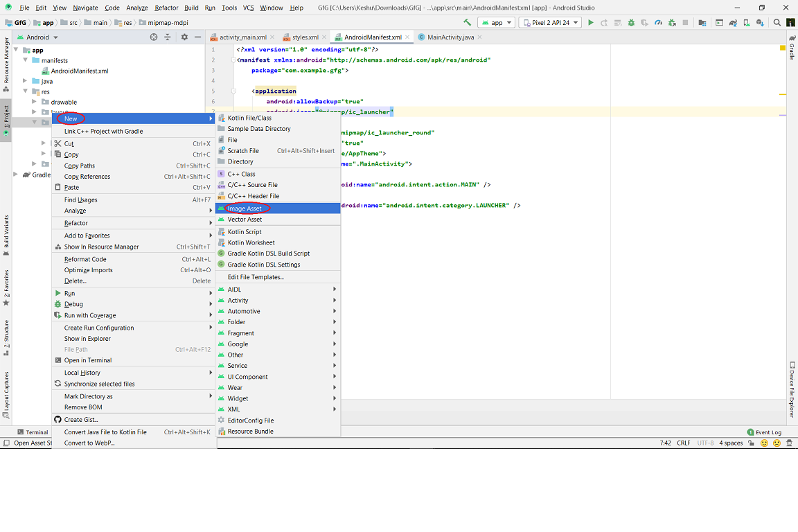This screenshot has width=798, height=532.
Task: Click the yellow warning marker in editor gutter
Action: 783,48
